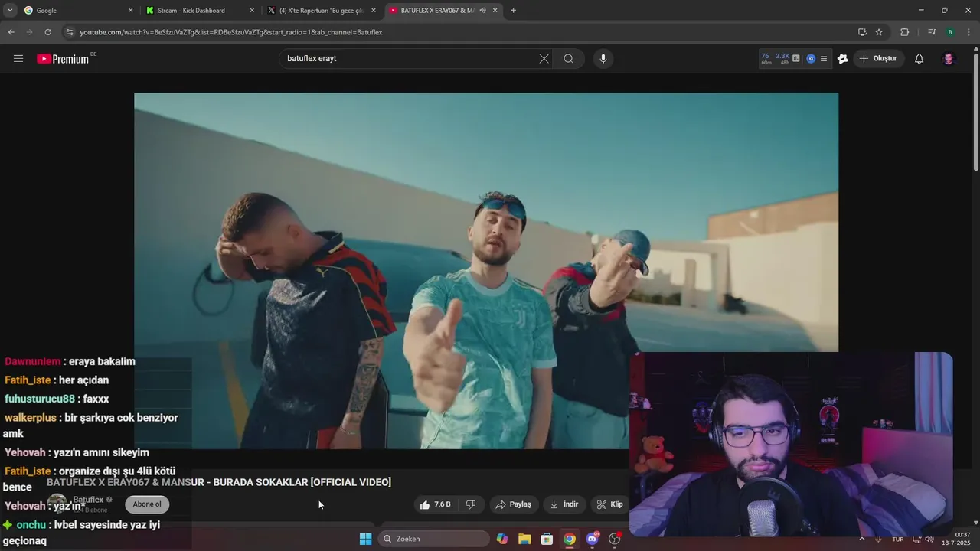The height and width of the screenshot is (551, 980).
Task: Open the star-shaped AI assistant icon
Action: (843, 59)
